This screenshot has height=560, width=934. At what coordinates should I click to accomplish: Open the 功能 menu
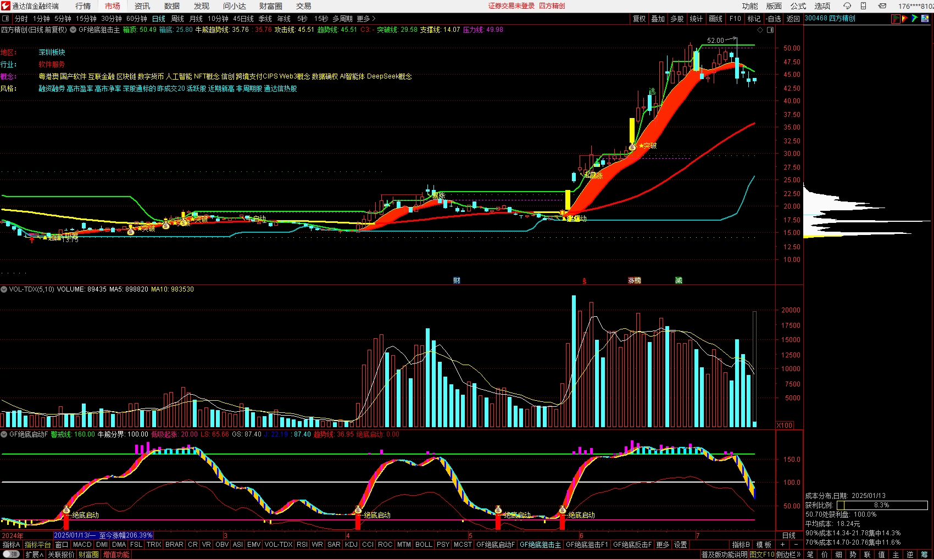click(x=750, y=6)
